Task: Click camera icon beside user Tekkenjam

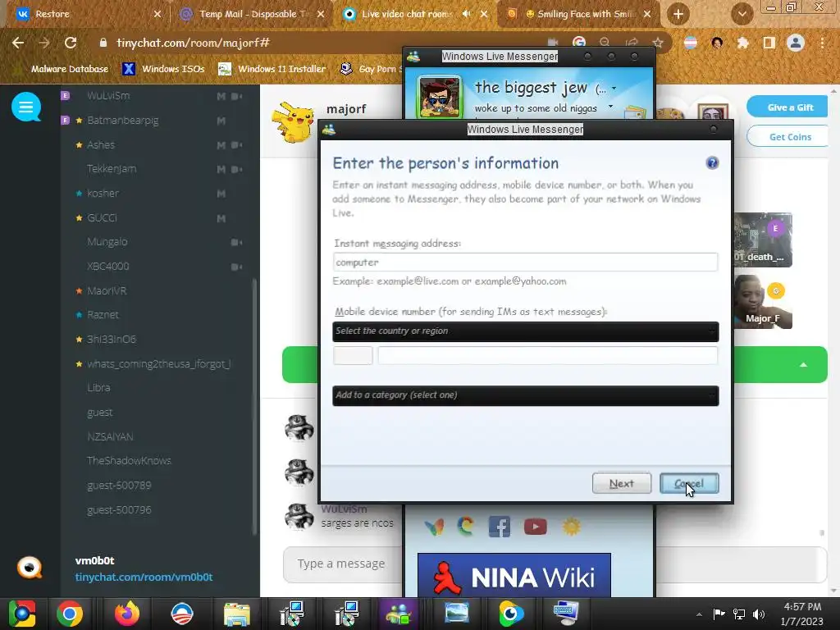Action: click(x=236, y=169)
